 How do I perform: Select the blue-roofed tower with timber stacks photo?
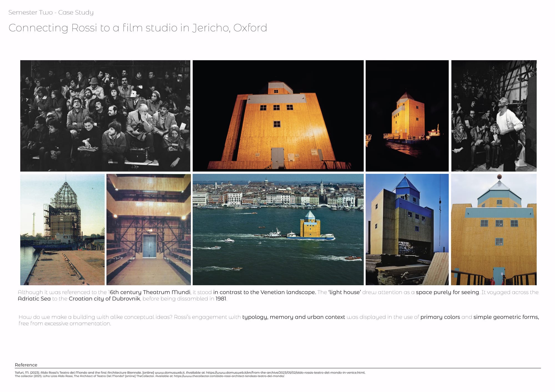coord(407,229)
